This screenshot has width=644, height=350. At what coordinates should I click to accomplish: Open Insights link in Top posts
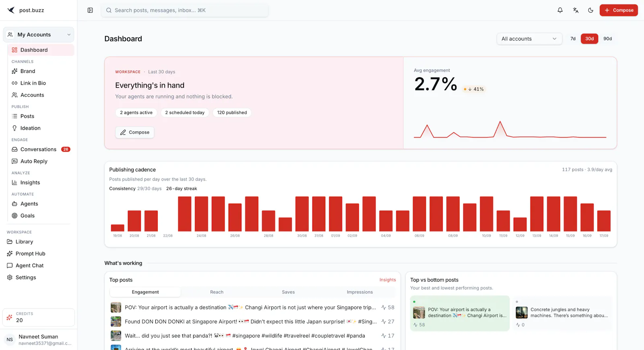tap(388, 280)
